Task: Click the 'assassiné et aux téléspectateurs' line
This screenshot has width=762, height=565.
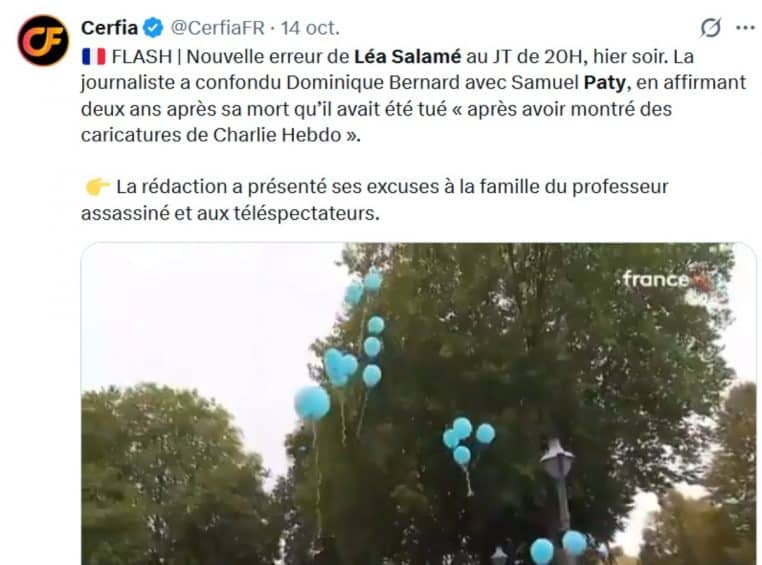Action: pos(230,213)
